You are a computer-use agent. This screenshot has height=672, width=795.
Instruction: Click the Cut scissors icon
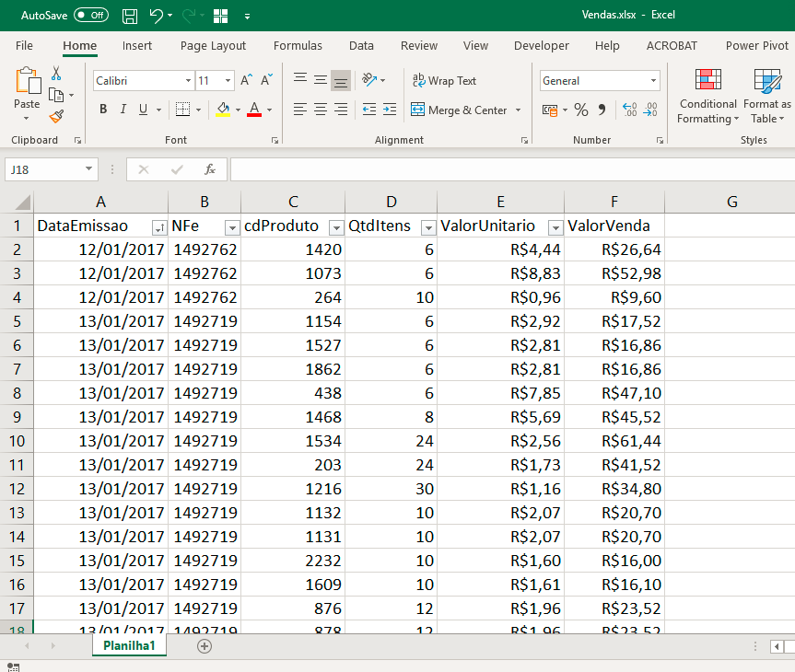pos(56,74)
